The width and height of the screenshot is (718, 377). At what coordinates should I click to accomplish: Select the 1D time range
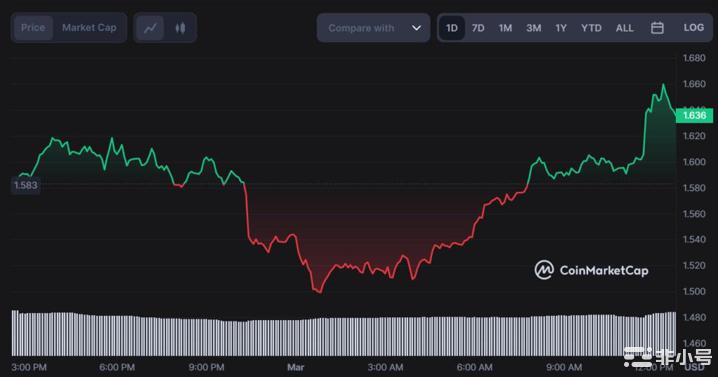[x=451, y=28]
